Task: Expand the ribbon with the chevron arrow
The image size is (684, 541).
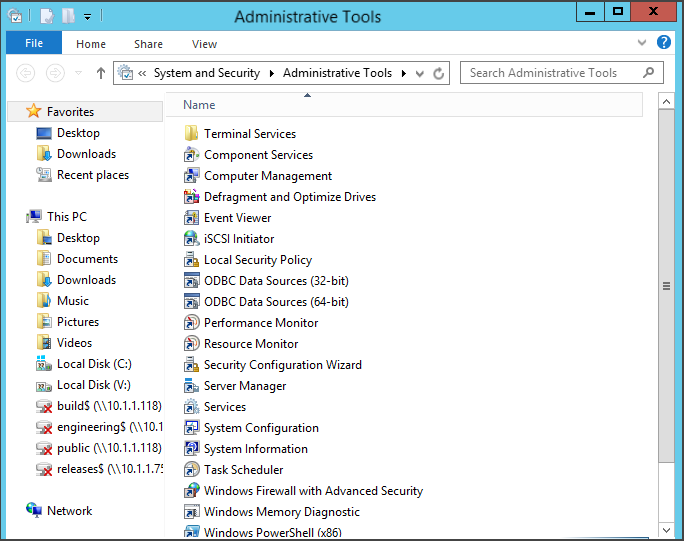Action: pos(642,42)
